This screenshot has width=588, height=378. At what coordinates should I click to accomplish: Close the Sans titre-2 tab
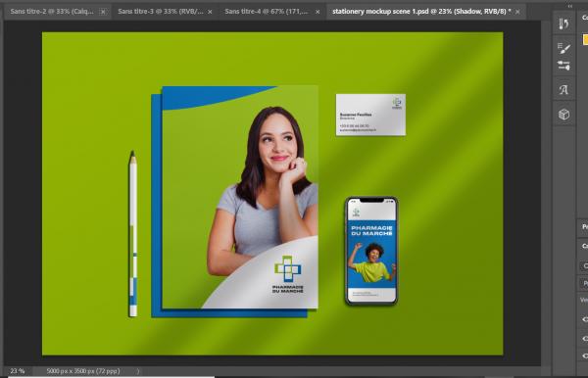[103, 12]
